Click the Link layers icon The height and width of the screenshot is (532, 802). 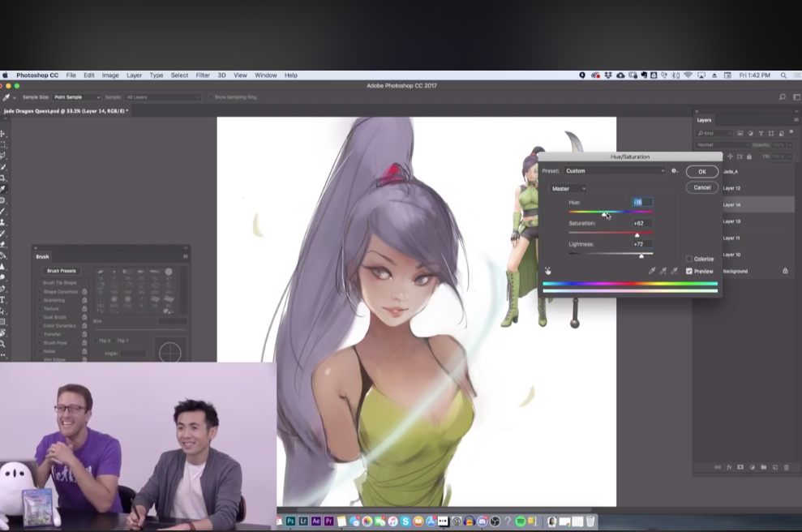(x=718, y=467)
